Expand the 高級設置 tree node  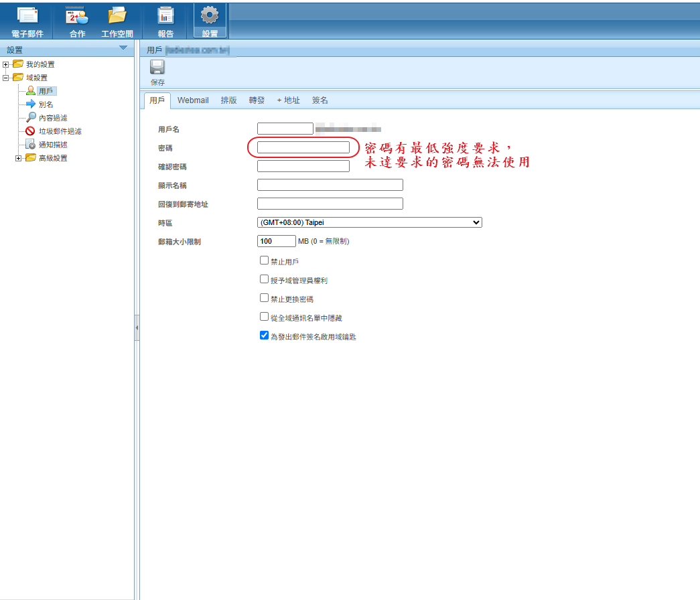[19, 158]
